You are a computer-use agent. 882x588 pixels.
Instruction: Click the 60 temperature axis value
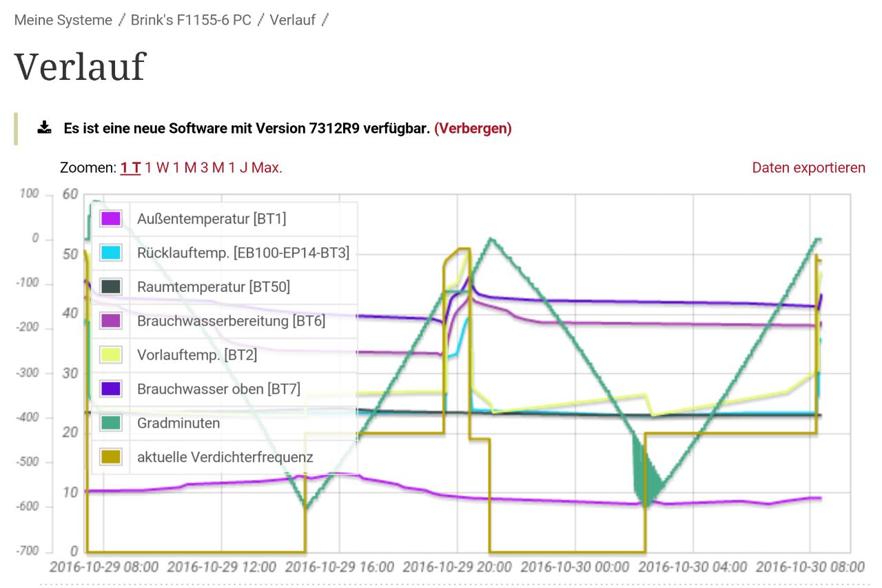[70, 195]
